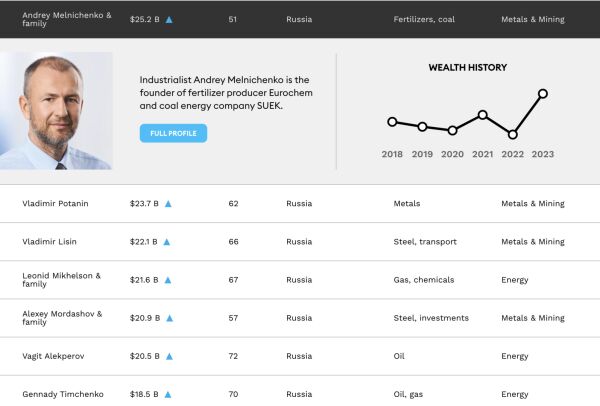Click the up arrow beside $18.5 B
The height and width of the screenshot is (406, 600).
point(168,394)
